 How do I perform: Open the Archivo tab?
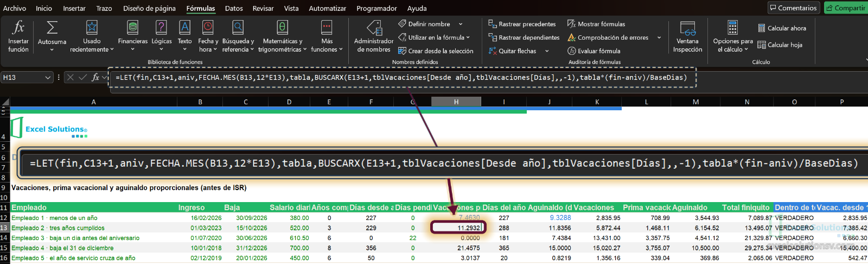click(x=15, y=8)
